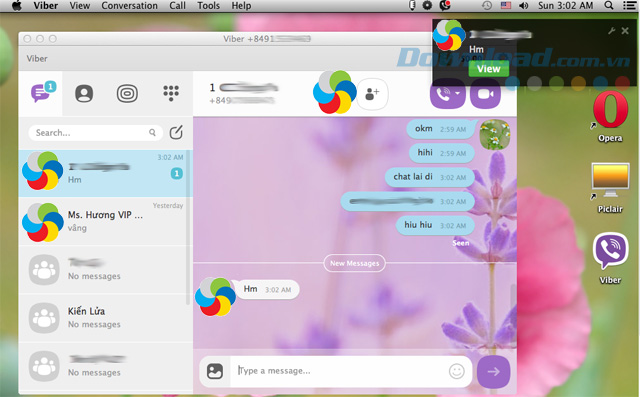Open the notification settings wrench icon

click(x=611, y=31)
